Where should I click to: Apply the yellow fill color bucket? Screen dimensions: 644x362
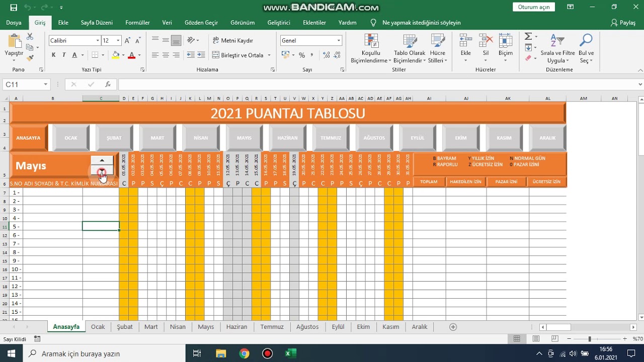tap(116, 55)
